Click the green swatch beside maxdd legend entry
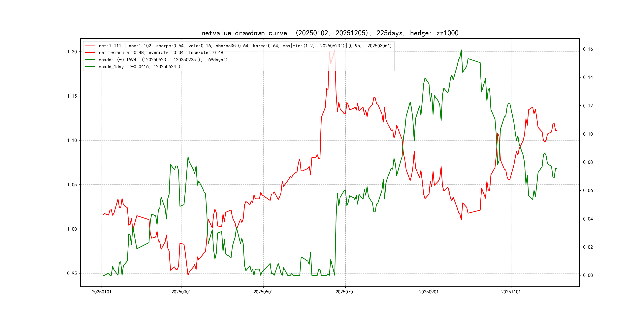This screenshot has width=644, height=322. click(x=90, y=60)
